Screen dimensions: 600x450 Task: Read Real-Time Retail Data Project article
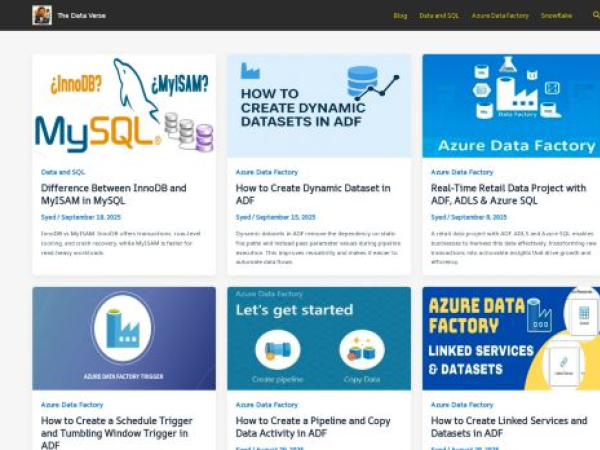pos(508,193)
